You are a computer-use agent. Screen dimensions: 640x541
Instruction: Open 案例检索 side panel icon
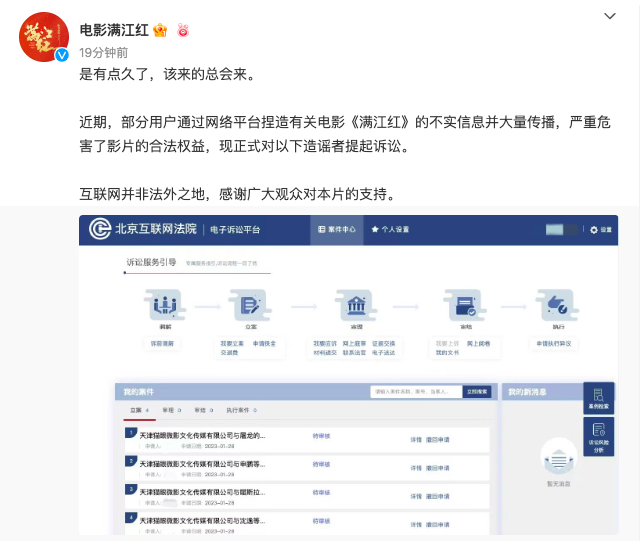click(598, 398)
